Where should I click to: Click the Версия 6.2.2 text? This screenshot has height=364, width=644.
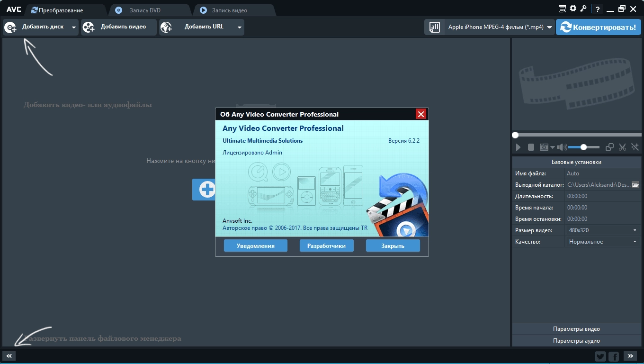pyautogui.click(x=404, y=141)
